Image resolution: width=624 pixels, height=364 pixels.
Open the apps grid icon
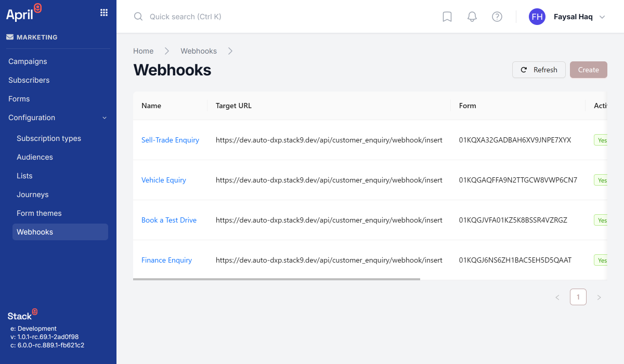click(104, 12)
